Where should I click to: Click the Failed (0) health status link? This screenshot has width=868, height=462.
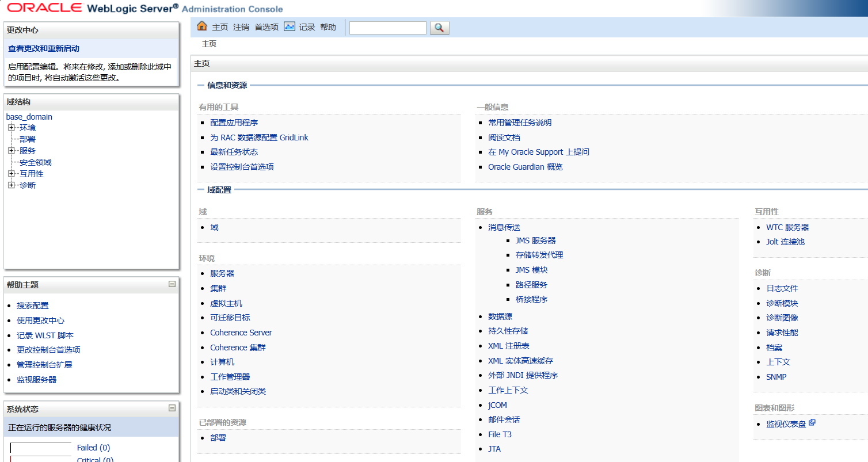click(x=93, y=448)
